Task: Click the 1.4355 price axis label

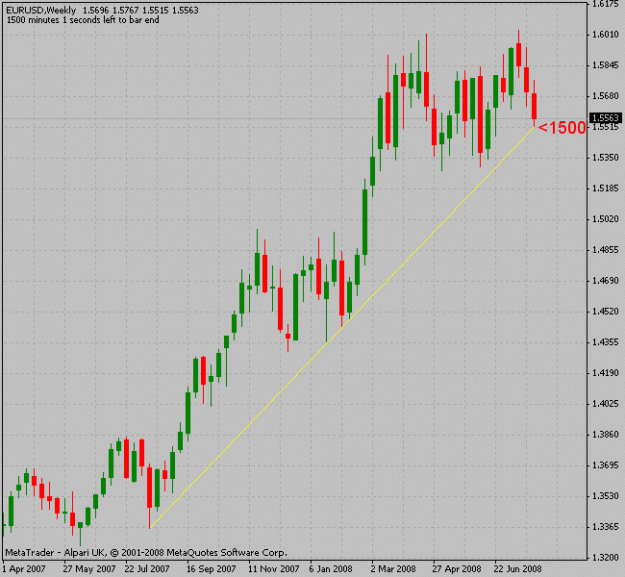Action: coord(605,342)
